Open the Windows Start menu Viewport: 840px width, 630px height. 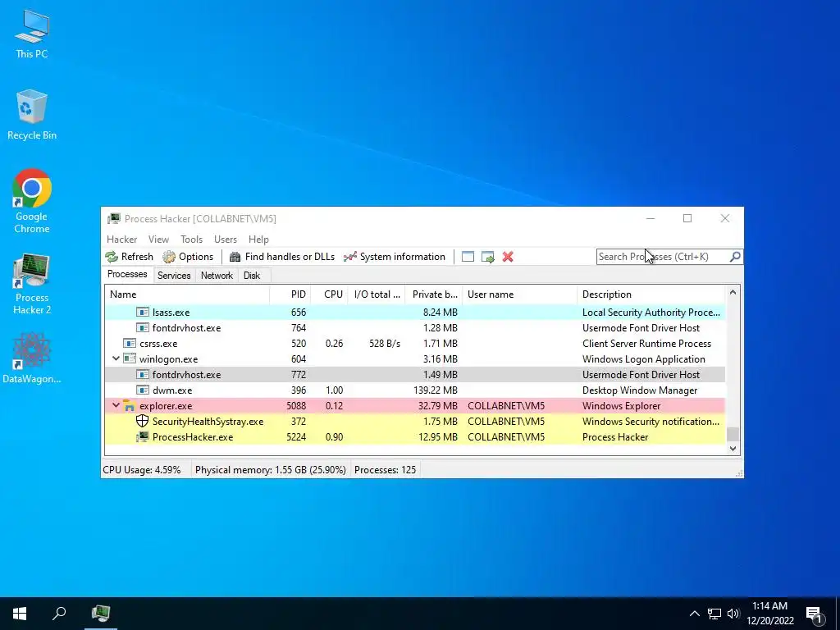tap(20, 614)
